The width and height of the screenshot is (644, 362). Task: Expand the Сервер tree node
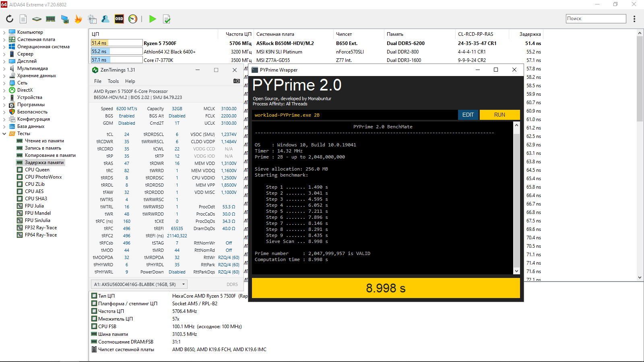coord(4,54)
